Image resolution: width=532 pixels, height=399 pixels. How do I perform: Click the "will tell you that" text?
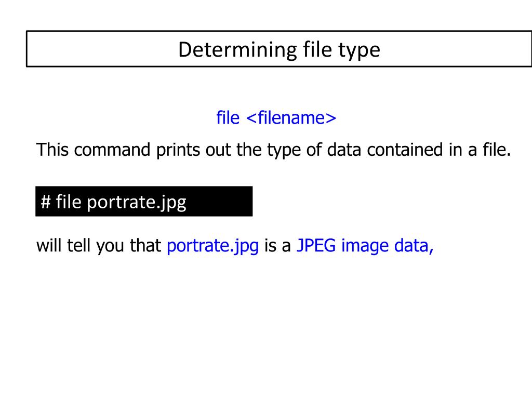coord(99,246)
